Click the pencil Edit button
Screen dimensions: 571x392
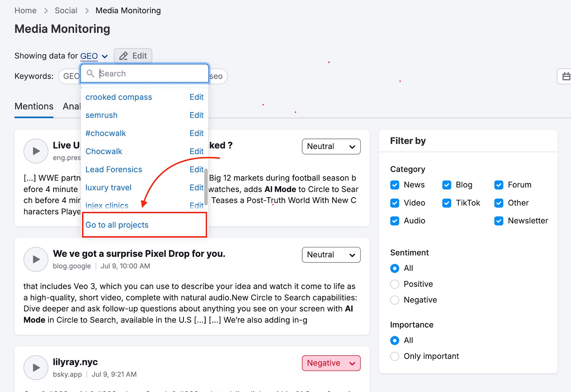click(x=133, y=56)
